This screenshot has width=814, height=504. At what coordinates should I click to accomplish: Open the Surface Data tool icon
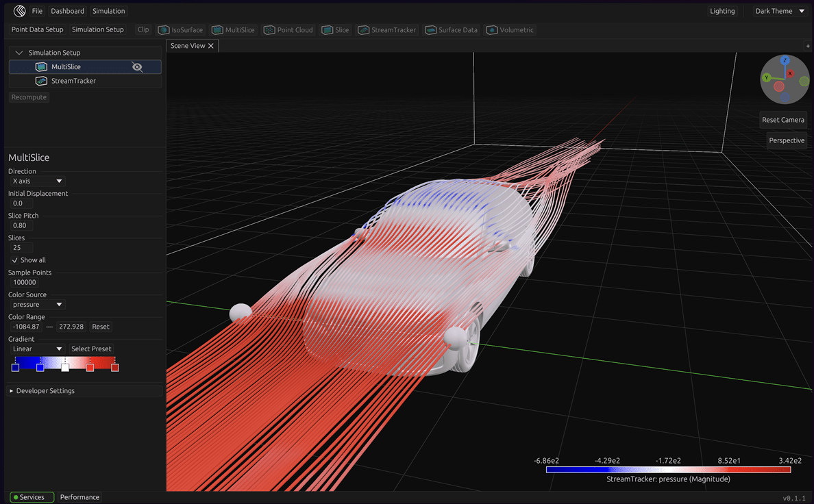pos(431,30)
